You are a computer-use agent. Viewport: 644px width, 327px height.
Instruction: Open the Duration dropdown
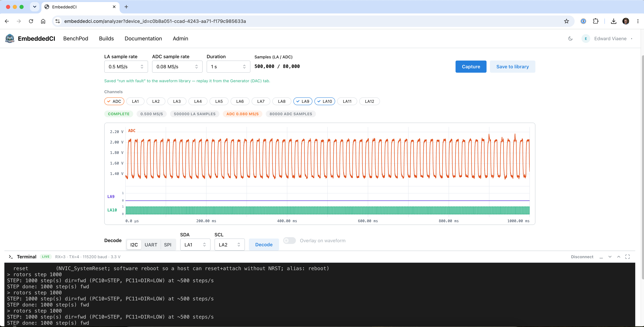coord(229,67)
